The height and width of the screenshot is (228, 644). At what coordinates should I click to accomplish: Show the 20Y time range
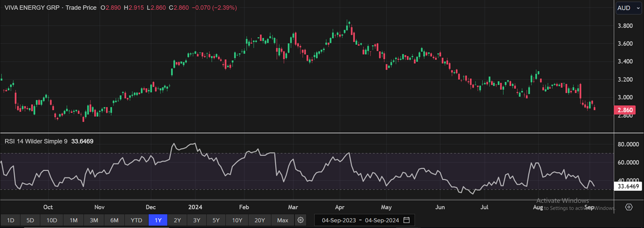point(260,220)
